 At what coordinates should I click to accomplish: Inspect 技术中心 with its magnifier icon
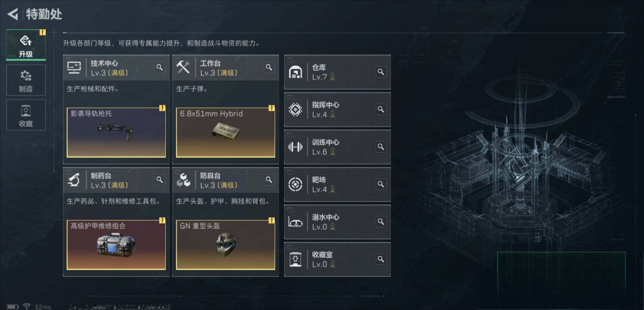click(160, 68)
